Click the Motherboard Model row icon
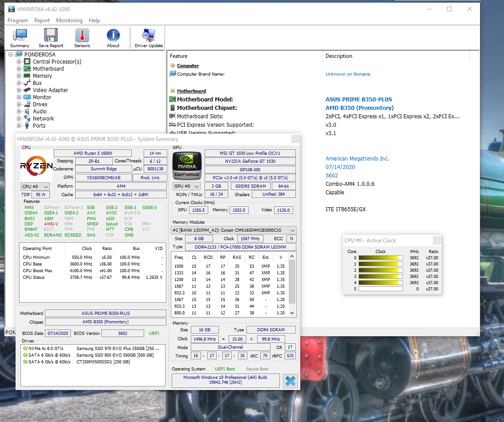The width and height of the screenshot is (504, 422). [x=173, y=99]
